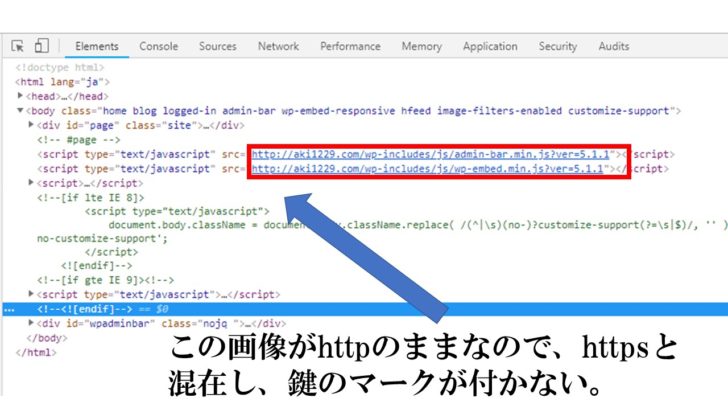The width and height of the screenshot is (728, 410).
Task: Select the closing </body> tag line
Action: pos(47,338)
